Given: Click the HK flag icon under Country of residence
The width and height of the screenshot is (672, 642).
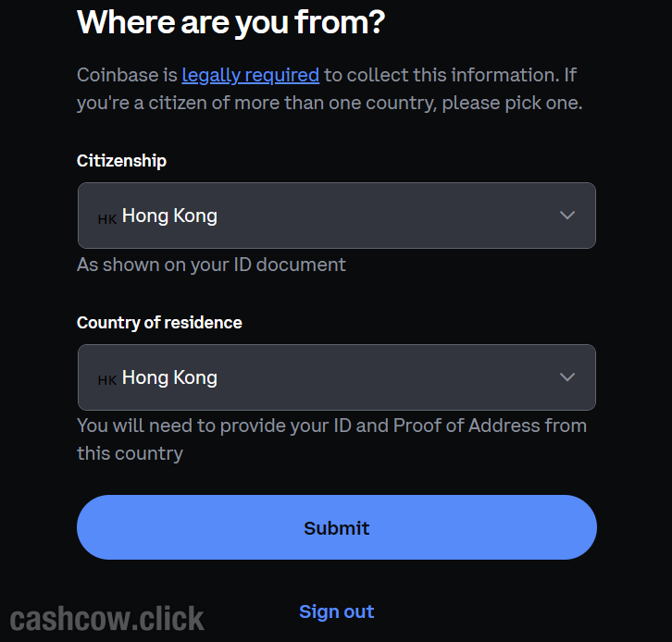Looking at the screenshot, I should click(106, 380).
